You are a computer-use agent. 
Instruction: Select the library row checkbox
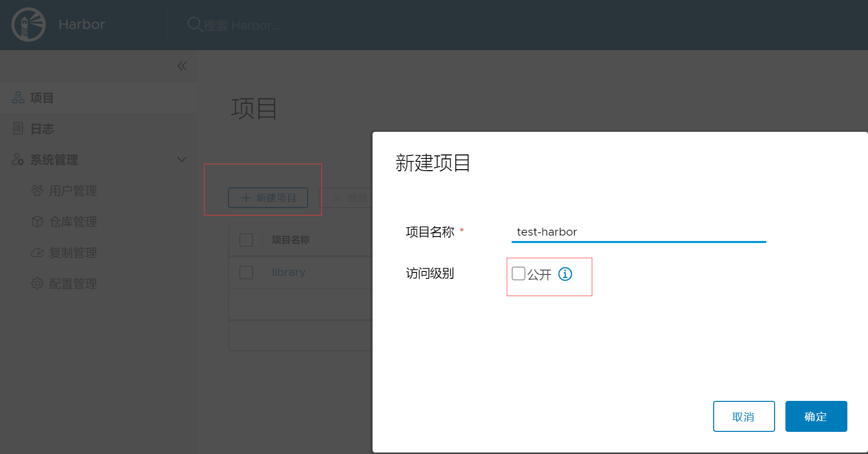246,272
